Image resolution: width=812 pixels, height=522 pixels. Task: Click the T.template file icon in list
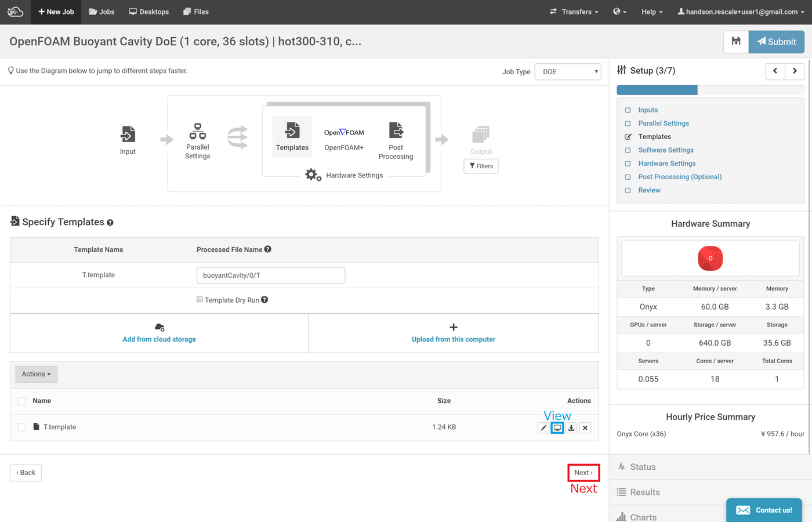[37, 427]
